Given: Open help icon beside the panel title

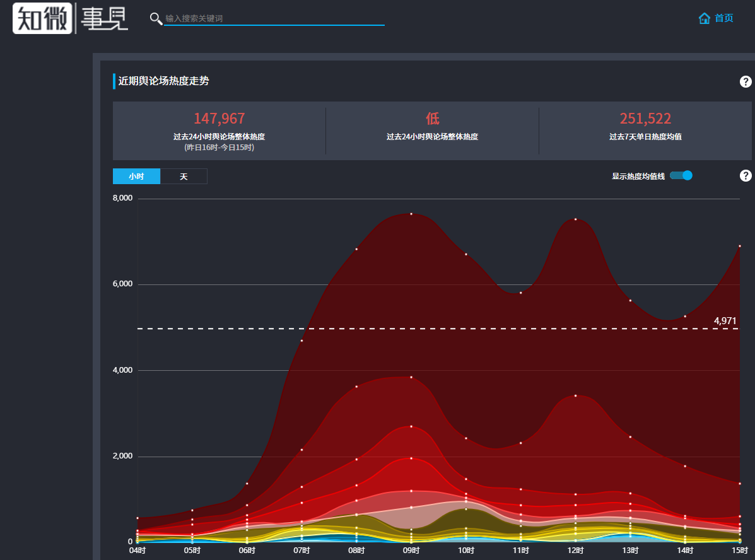Looking at the screenshot, I should tap(746, 81).
